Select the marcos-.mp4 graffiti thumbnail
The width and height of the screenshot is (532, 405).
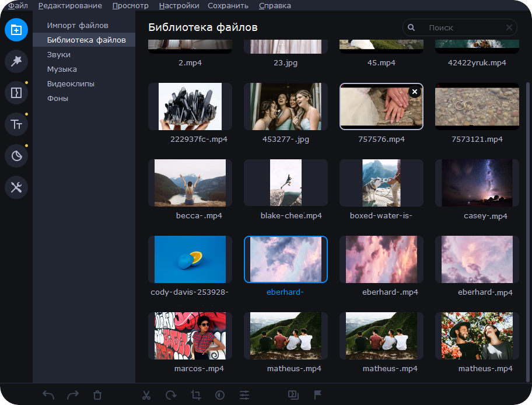190,336
